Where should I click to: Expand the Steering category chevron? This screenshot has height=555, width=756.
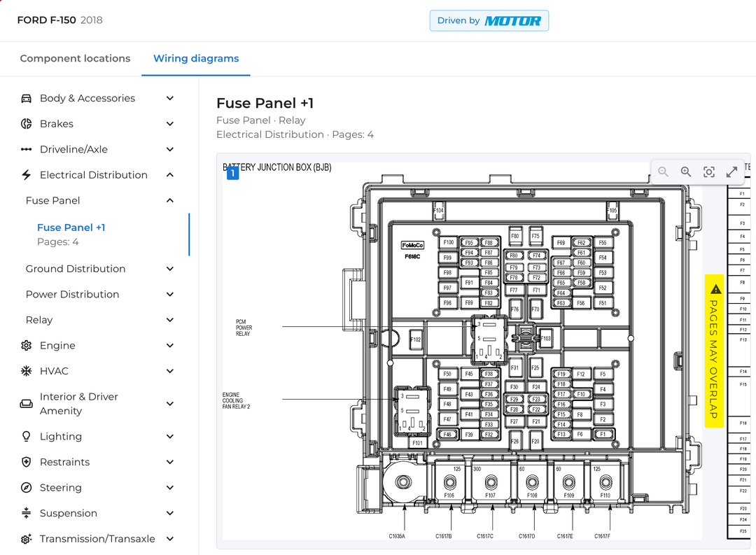(x=169, y=488)
